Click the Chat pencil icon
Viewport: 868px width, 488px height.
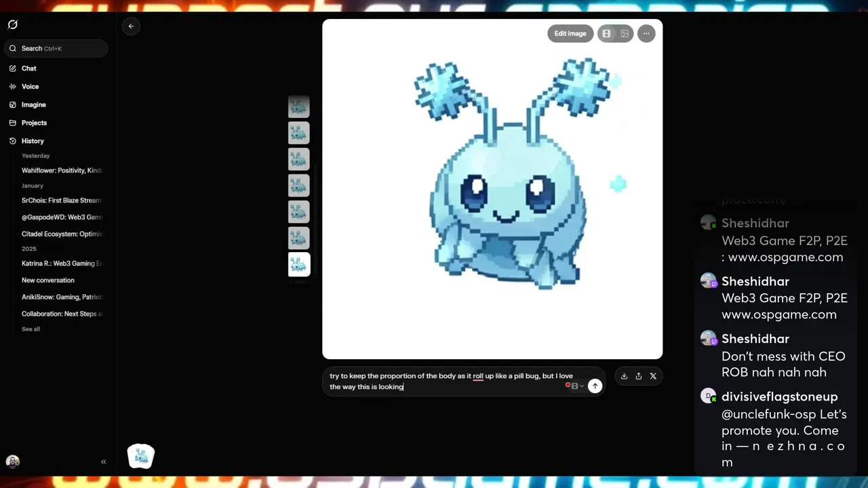[13, 68]
